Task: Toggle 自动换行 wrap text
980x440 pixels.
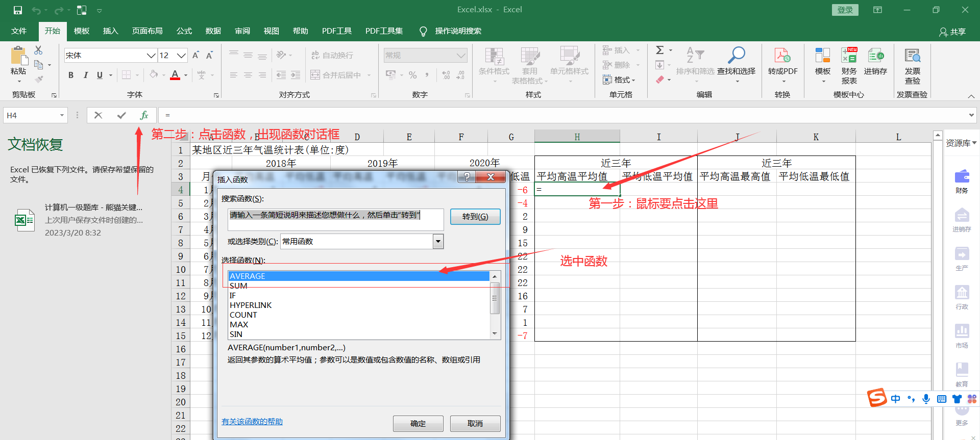Action: click(332, 55)
